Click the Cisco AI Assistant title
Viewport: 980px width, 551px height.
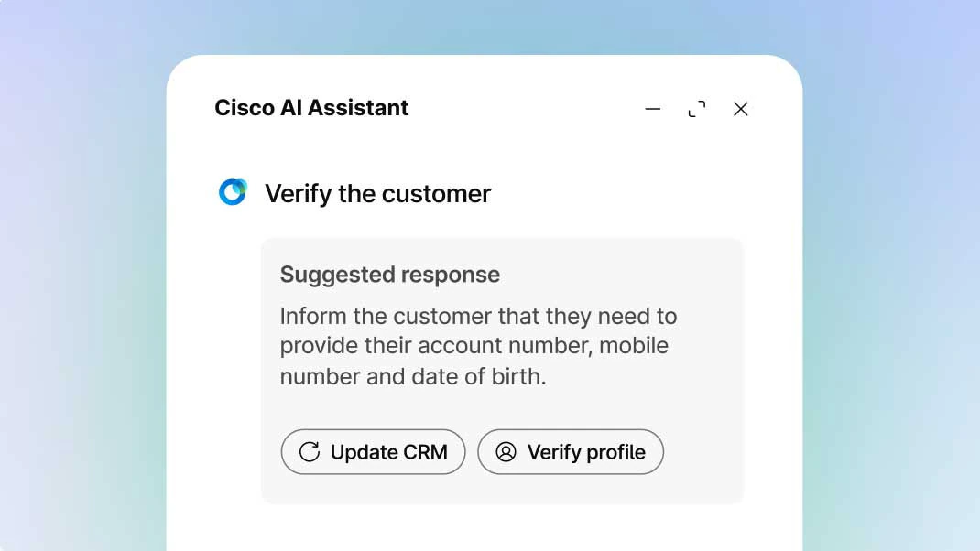coord(311,108)
